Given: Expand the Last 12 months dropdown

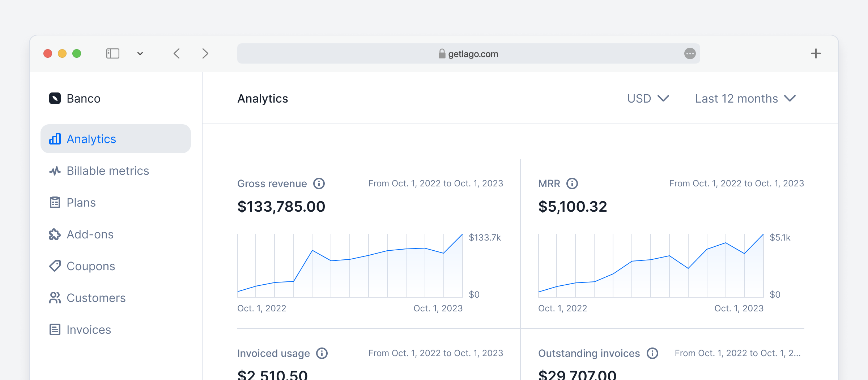Looking at the screenshot, I should pyautogui.click(x=745, y=99).
